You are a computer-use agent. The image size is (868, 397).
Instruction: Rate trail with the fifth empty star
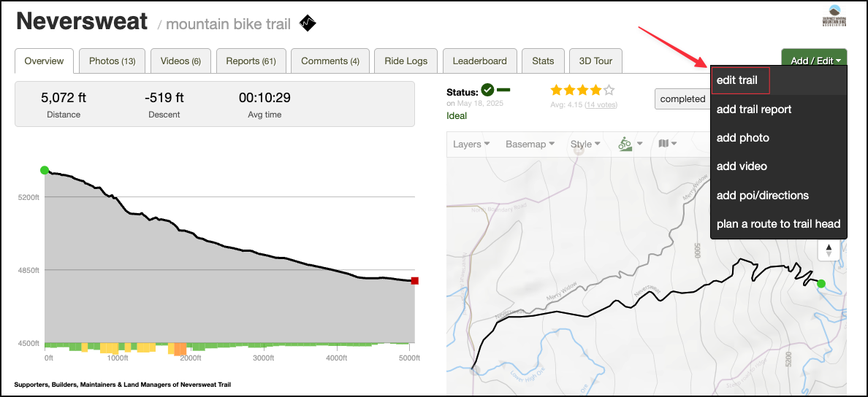[x=609, y=90]
